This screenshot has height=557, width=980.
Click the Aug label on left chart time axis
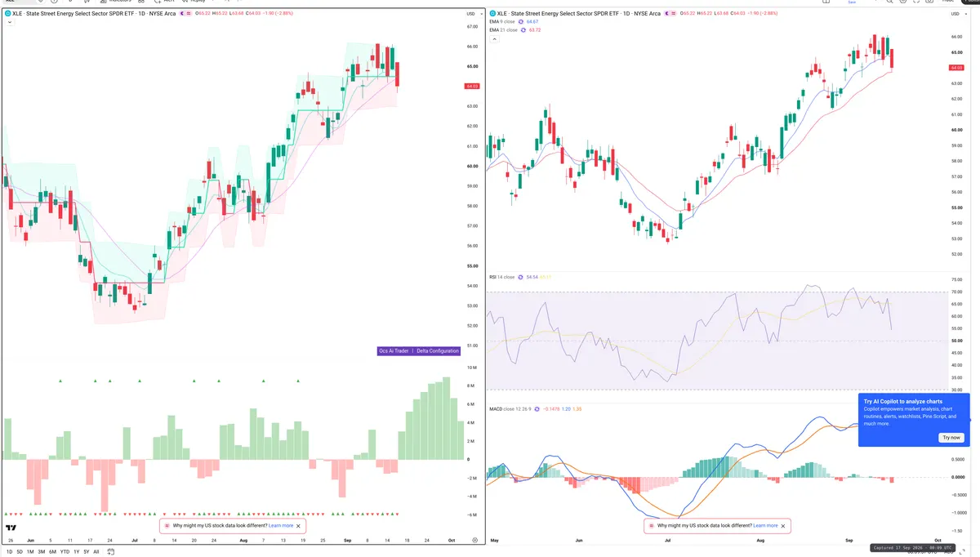[x=244, y=540]
